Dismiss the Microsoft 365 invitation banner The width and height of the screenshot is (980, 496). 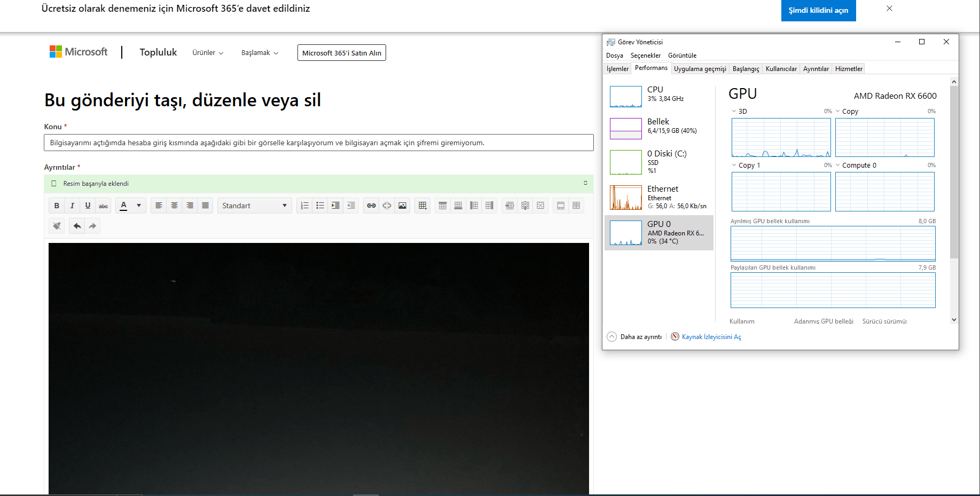889,9
